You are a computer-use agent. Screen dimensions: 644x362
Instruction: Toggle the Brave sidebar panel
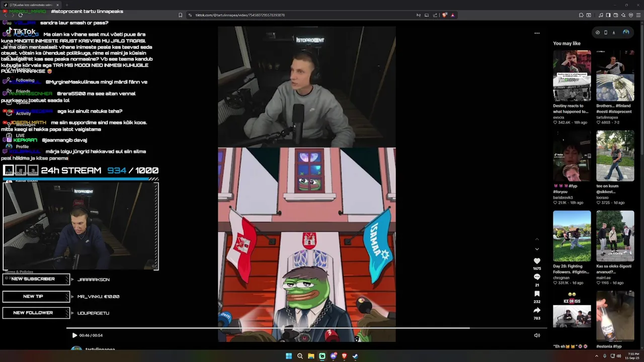click(608, 15)
